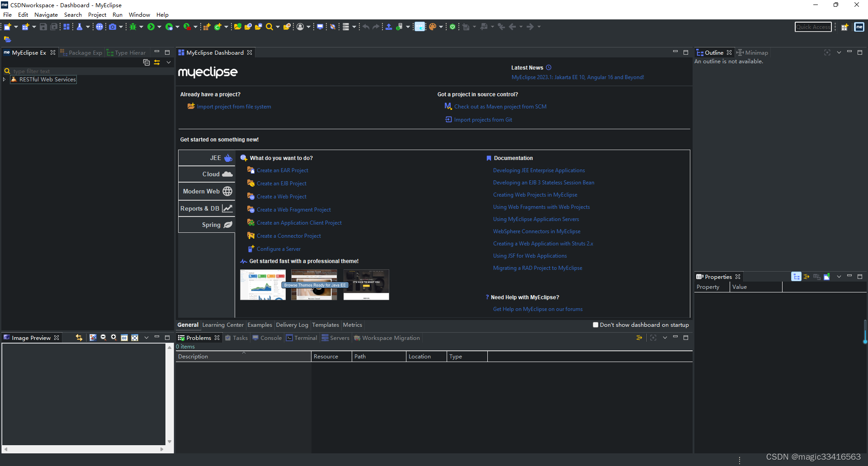Click the dark 'Nice to meet you' theme thumbnail
The height and width of the screenshot is (466, 868).
(366, 285)
